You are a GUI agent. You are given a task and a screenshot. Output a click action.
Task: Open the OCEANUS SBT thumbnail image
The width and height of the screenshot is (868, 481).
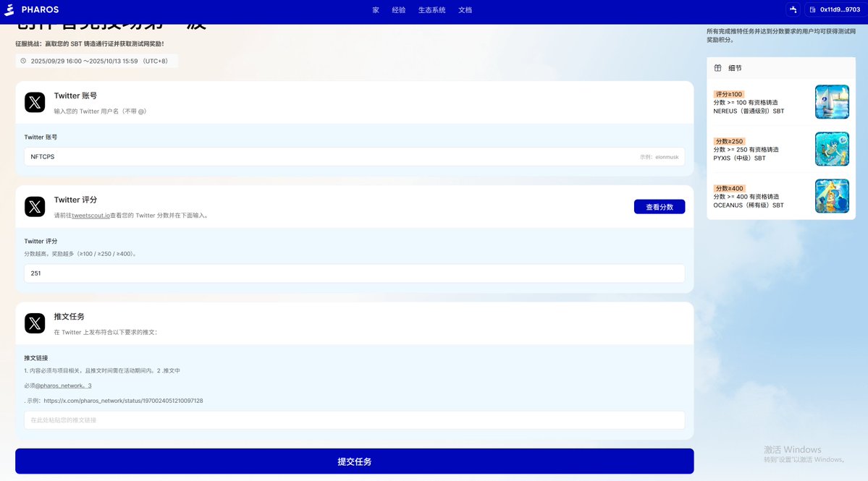pos(832,196)
